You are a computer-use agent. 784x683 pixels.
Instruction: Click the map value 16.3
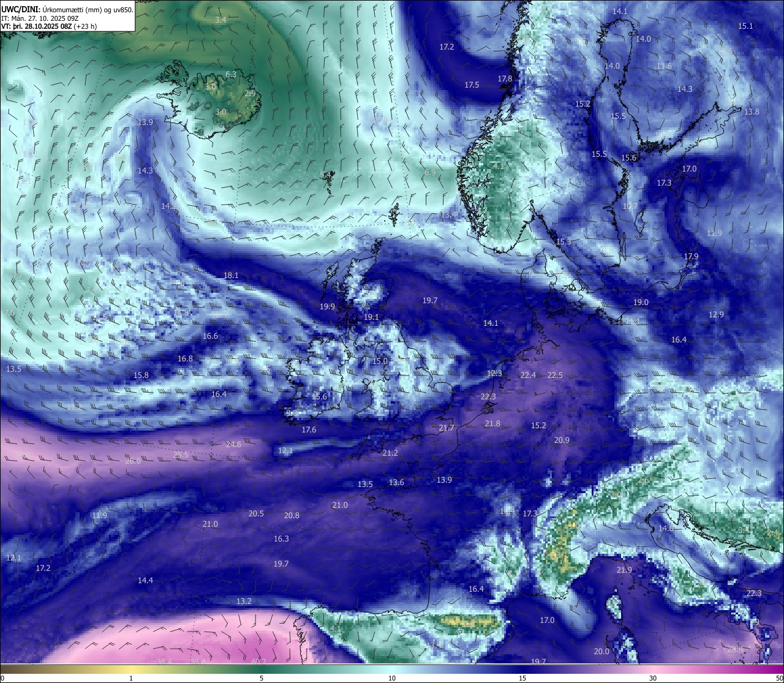tap(281, 538)
